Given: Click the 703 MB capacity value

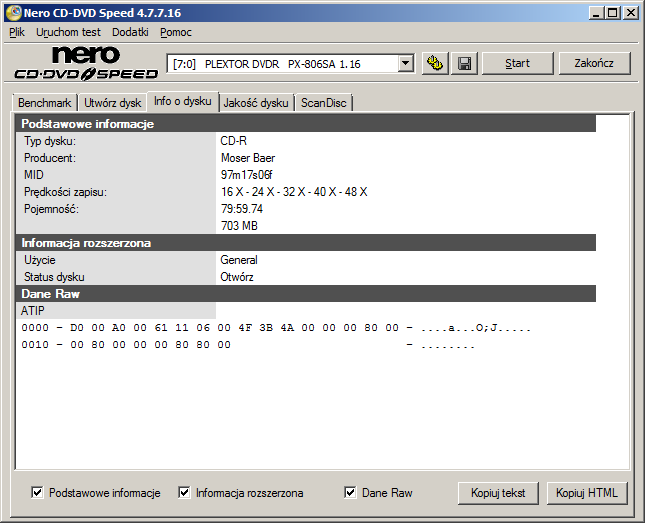Looking at the screenshot, I should [x=239, y=225].
